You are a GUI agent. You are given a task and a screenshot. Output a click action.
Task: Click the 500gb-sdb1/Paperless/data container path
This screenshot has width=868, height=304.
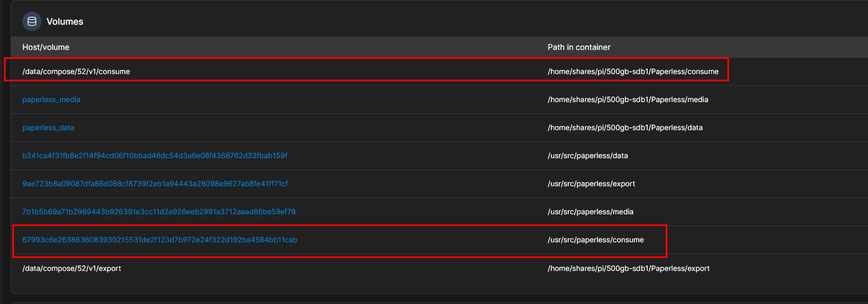pyautogui.click(x=625, y=127)
